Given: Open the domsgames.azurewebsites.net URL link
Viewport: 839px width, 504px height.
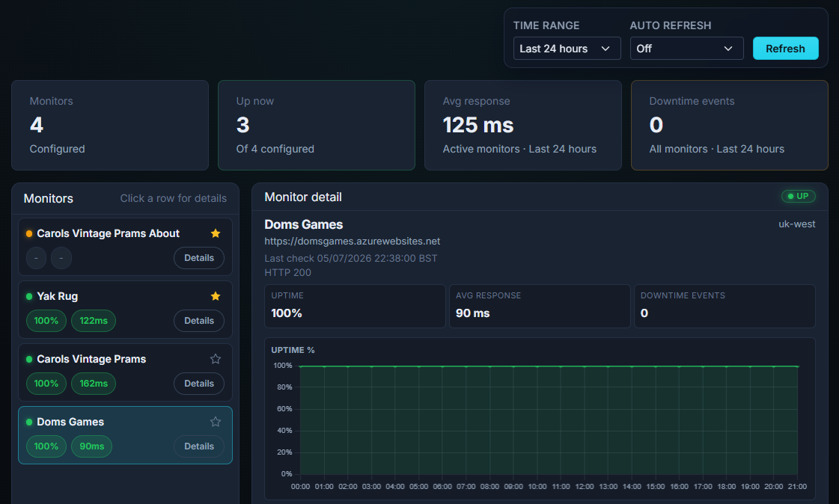Looking at the screenshot, I should (352, 241).
